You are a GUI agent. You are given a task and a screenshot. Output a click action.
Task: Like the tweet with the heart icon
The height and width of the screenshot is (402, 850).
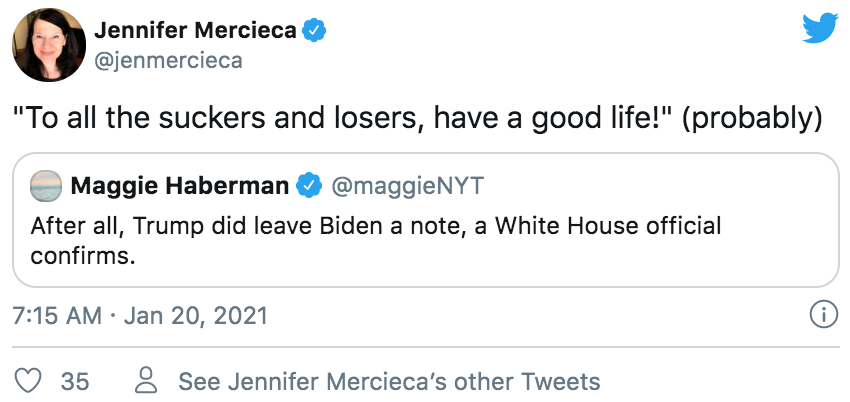(x=29, y=381)
